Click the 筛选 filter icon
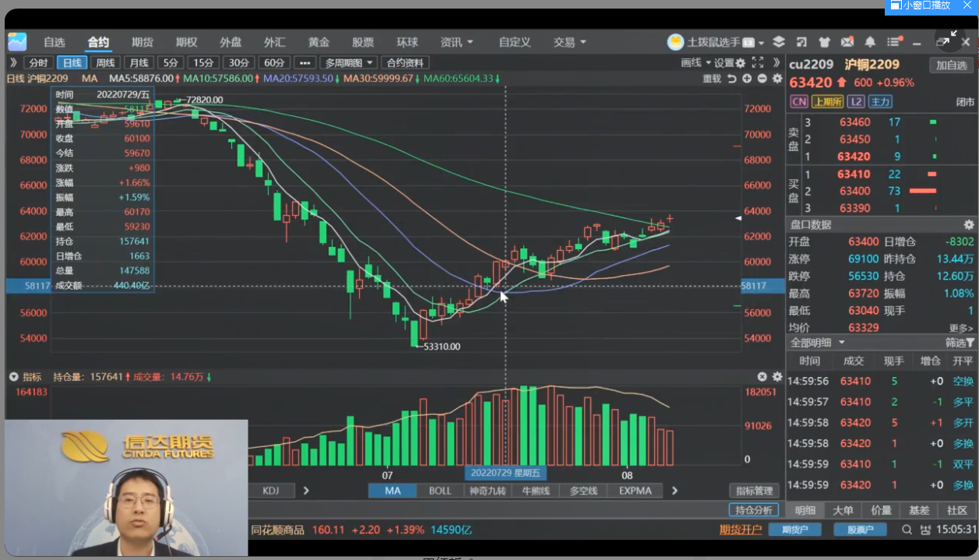Image resolution: width=979 pixels, height=560 pixels. 959,343
